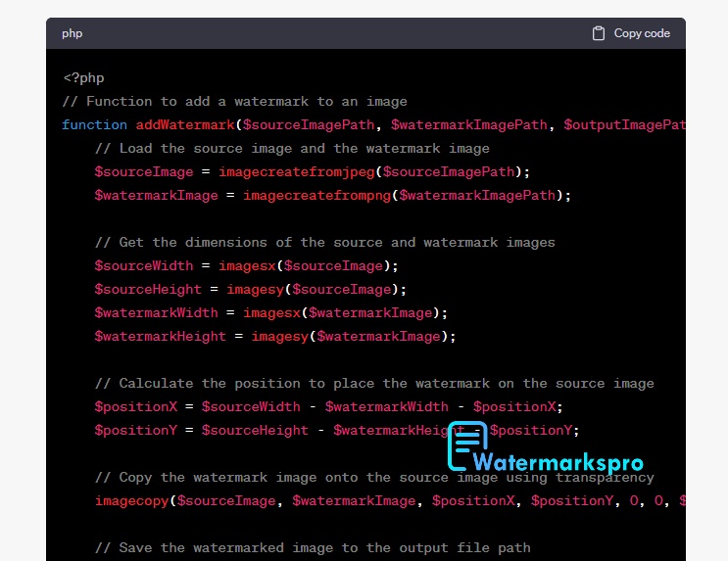Viewport: 728px width, 561px height.
Task: Click the comment 'Load the source image and the watermark image'
Action: pos(292,149)
